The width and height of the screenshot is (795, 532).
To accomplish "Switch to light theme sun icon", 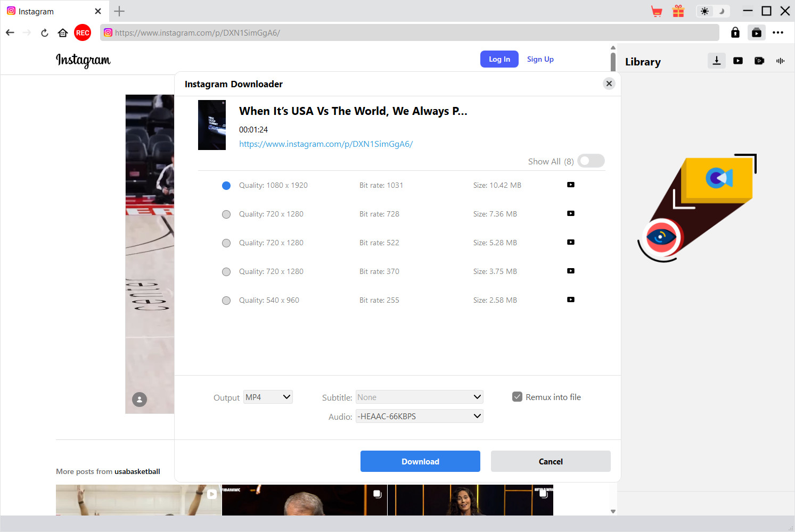I will coord(705,11).
